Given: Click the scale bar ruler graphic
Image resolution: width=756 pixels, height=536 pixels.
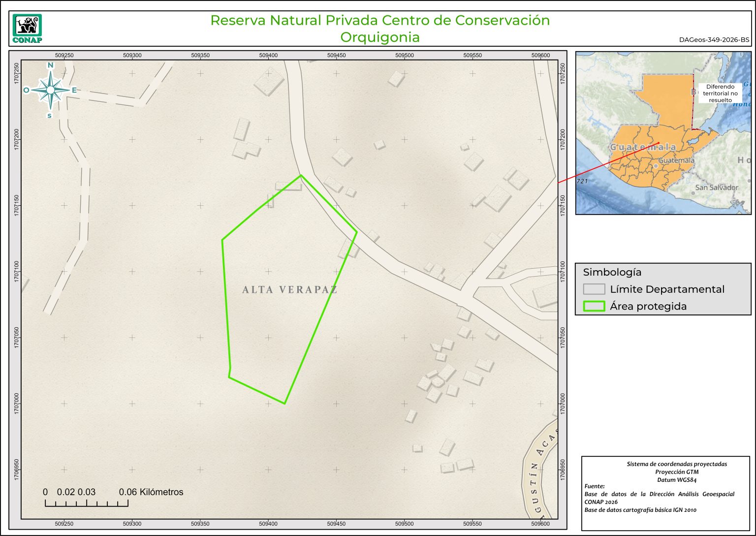Looking at the screenshot, I should [87, 503].
